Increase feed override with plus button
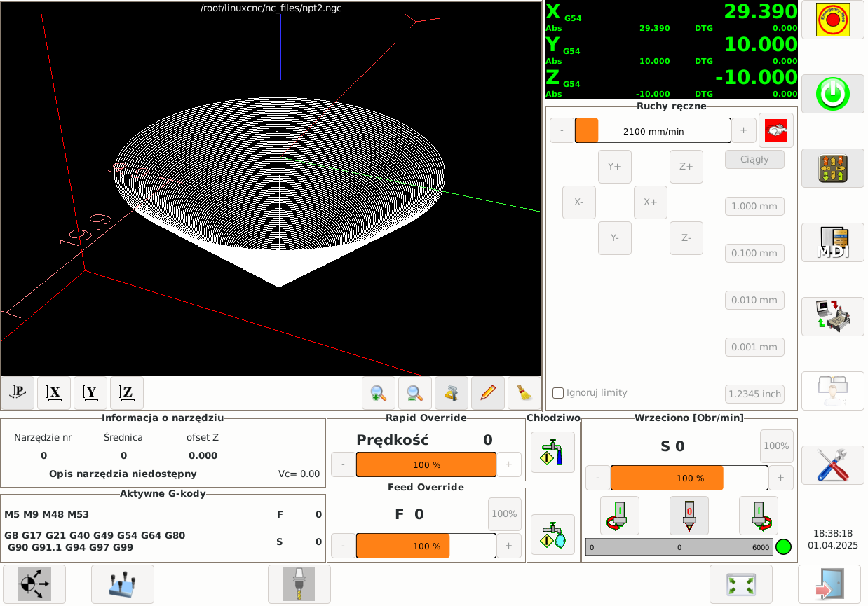The height and width of the screenshot is (606, 868). coord(509,546)
